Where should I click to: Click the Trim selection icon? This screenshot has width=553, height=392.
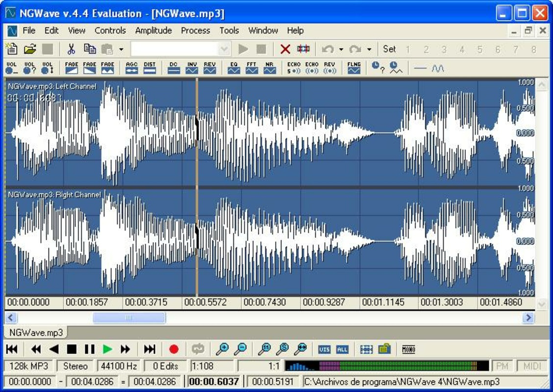tap(303, 49)
